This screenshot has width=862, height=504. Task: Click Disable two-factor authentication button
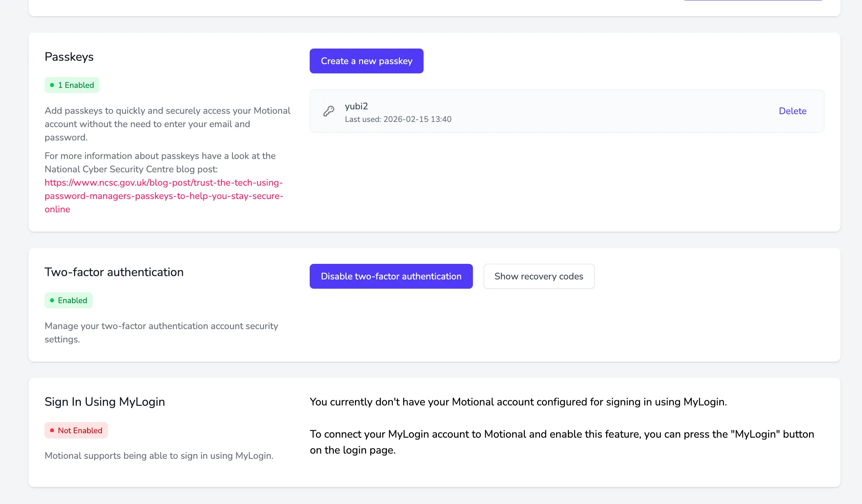(x=391, y=276)
